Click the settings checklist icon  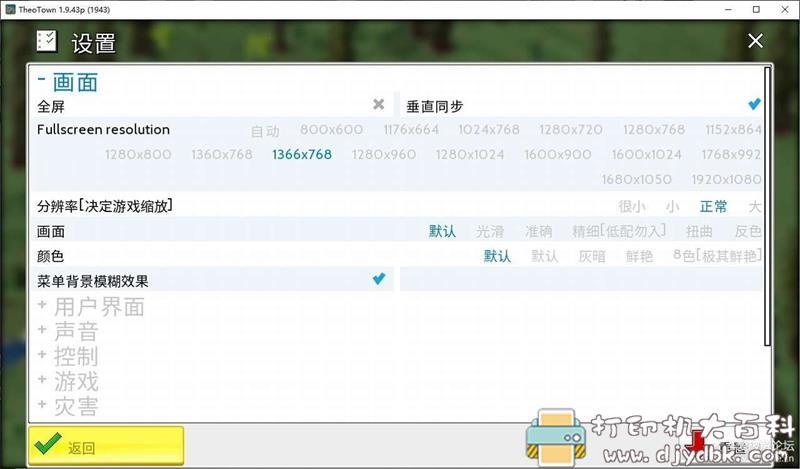pyautogui.click(x=46, y=41)
